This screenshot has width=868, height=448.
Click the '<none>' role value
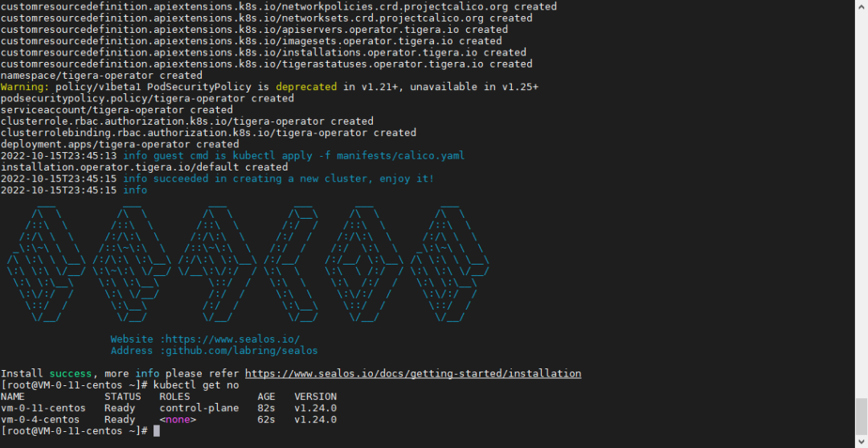coord(178,420)
